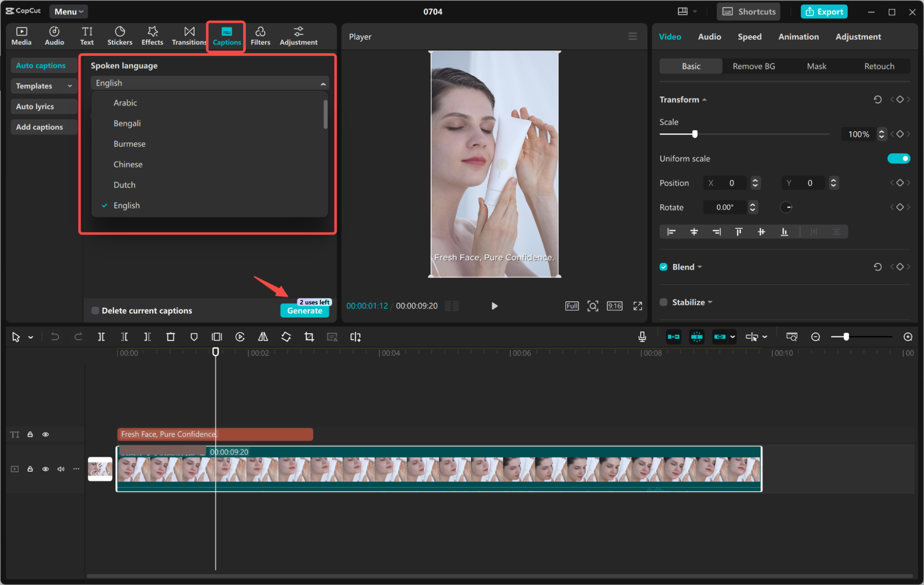This screenshot has width=924, height=585.
Task: Expand the Blend section arrow
Action: [700, 267]
